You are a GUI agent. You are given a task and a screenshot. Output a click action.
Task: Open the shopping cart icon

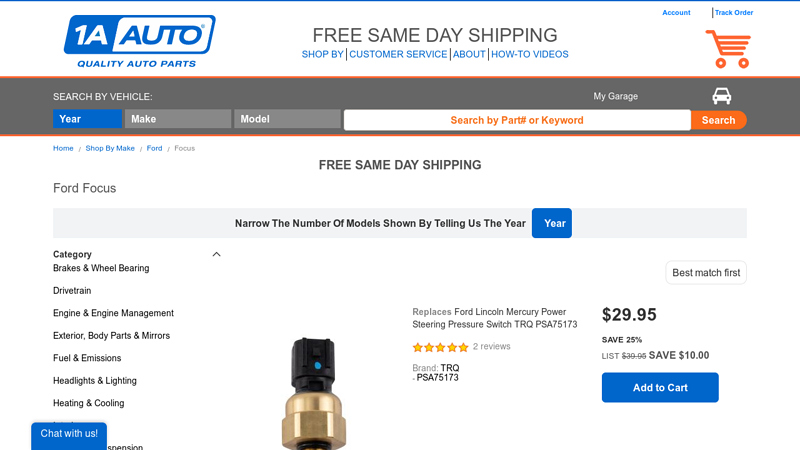[x=728, y=48]
